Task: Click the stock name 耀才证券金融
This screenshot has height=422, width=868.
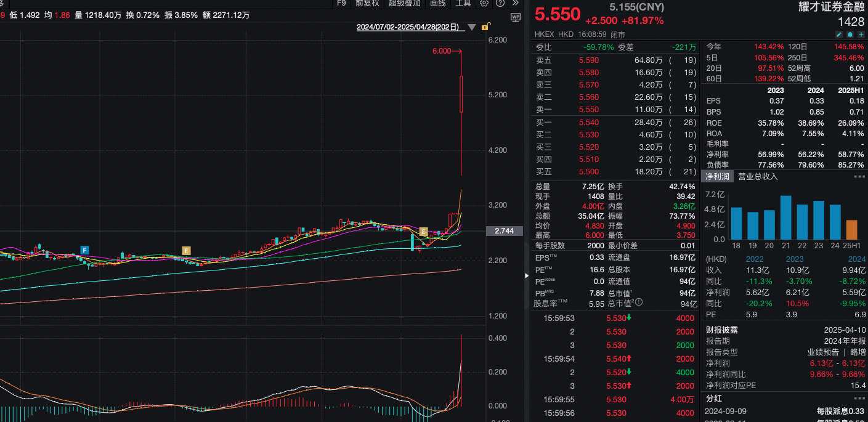Action: coord(831,7)
